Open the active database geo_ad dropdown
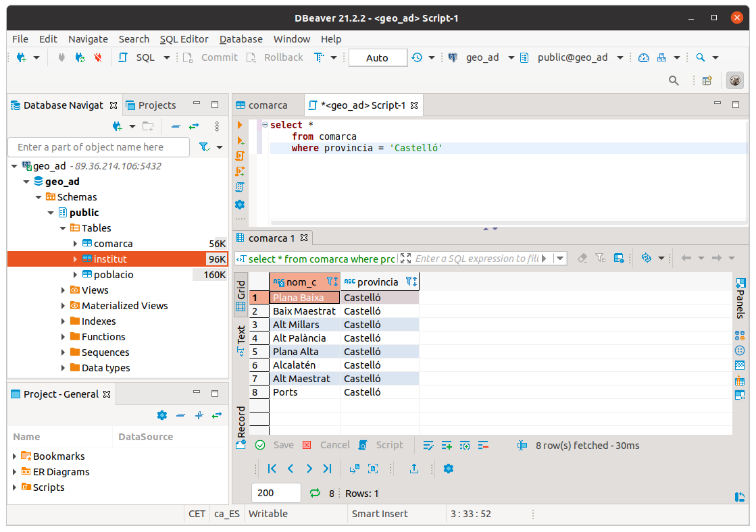Viewport: 756px width, 532px height. (511, 57)
